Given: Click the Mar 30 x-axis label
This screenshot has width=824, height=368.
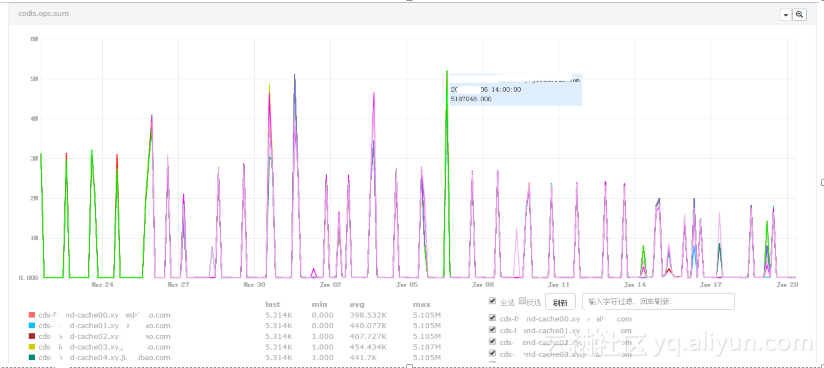Looking at the screenshot, I should 254,284.
